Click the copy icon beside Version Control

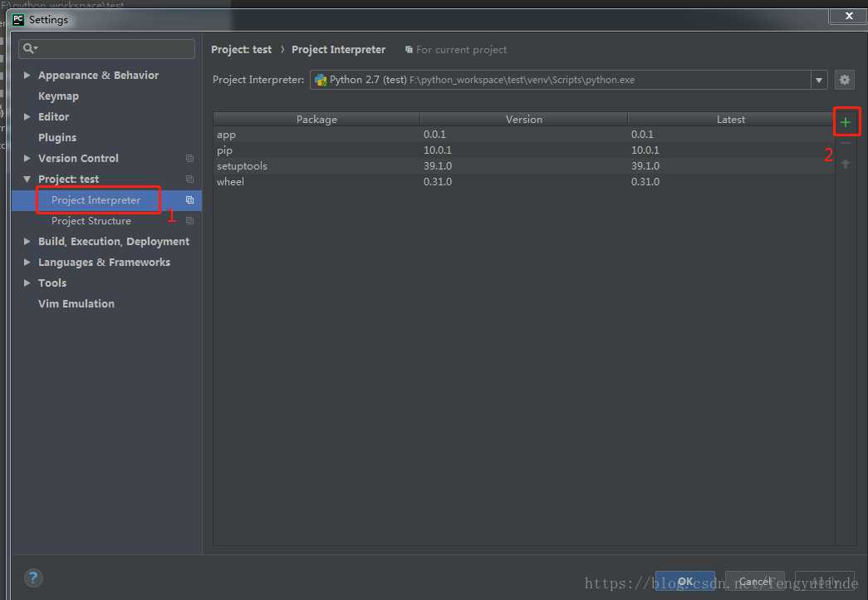point(189,159)
